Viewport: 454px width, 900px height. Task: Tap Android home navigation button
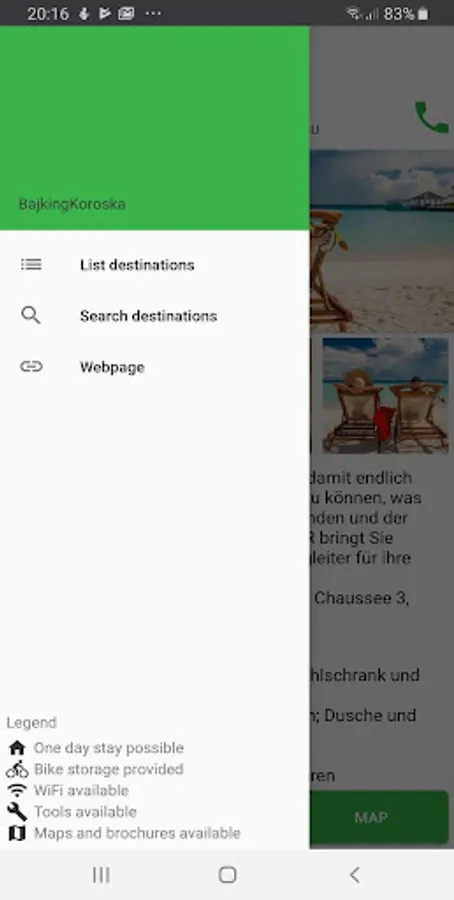coord(227,875)
